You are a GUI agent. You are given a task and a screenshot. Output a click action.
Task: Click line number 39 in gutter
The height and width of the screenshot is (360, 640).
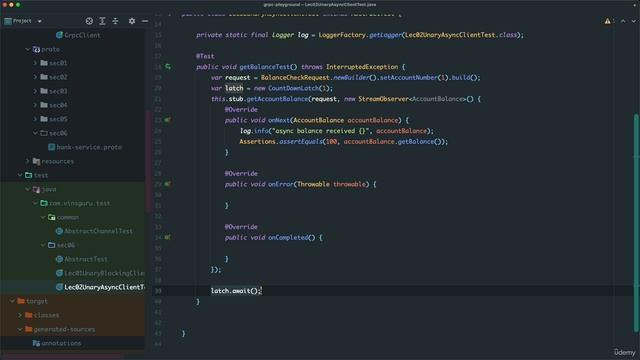tap(158, 291)
